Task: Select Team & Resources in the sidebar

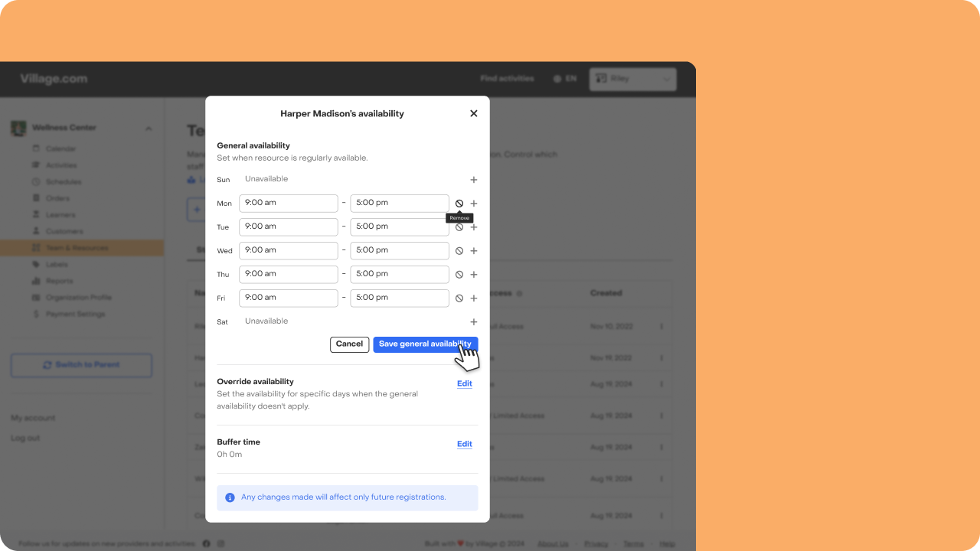Action: tap(82, 248)
